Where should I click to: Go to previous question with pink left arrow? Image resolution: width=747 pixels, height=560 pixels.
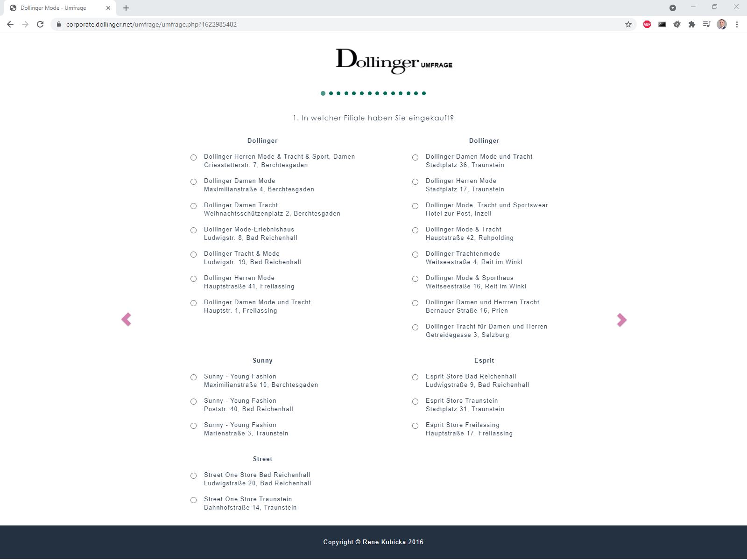(x=126, y=319)
